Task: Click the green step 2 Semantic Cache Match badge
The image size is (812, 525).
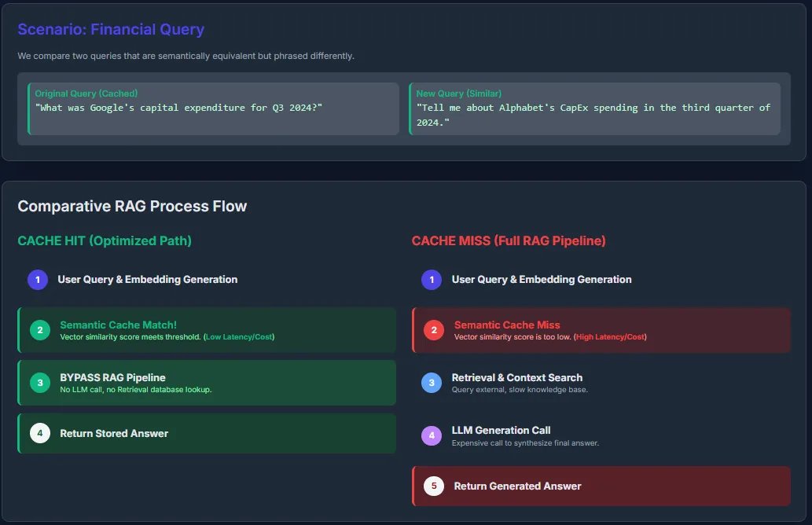Action: coord(39,330)
